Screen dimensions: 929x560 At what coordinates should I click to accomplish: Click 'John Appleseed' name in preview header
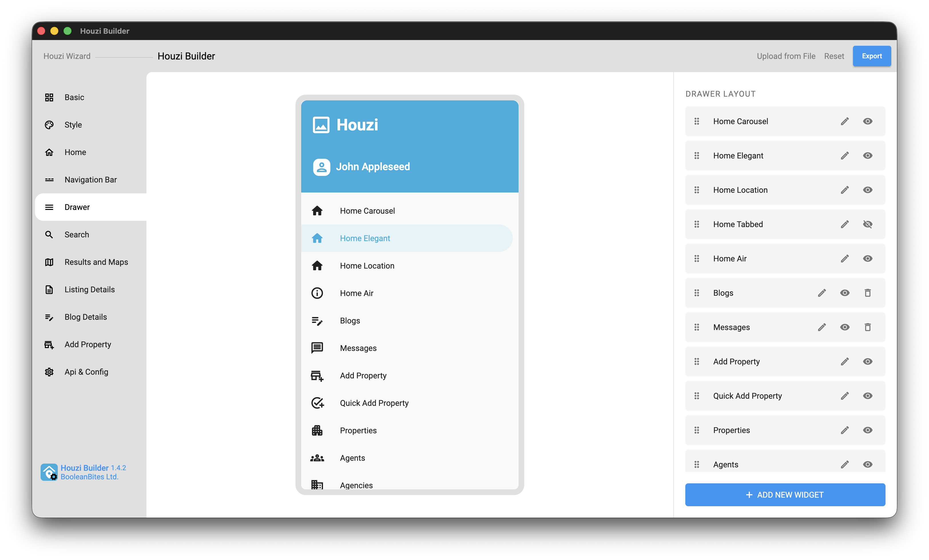[x=372, y=167]
